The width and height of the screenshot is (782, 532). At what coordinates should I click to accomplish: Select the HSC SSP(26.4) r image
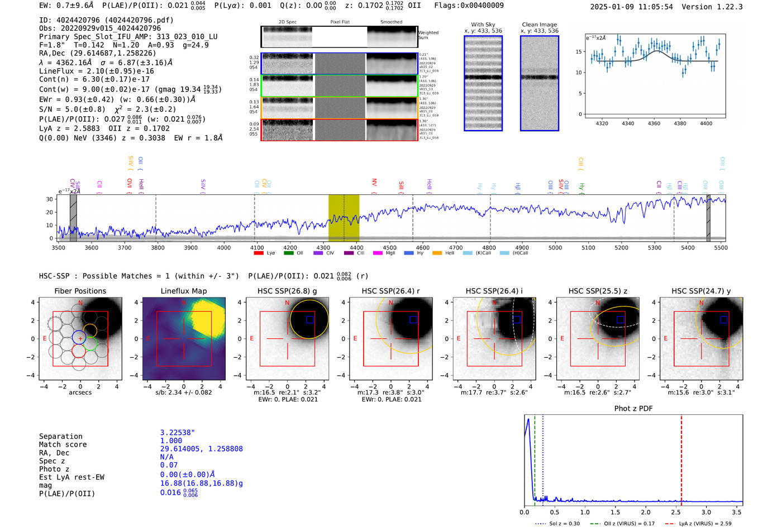click(391, 338)
